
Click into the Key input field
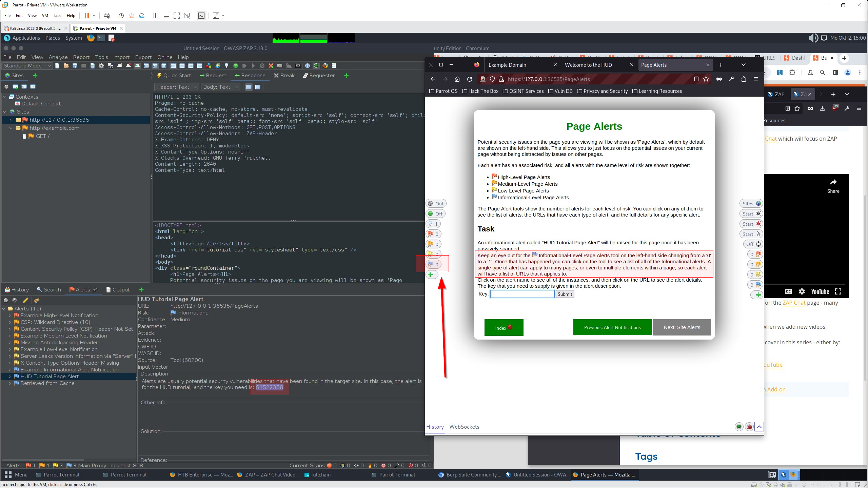(522, 294)
